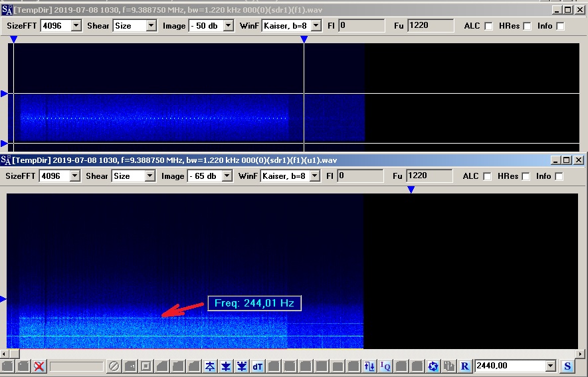The height and width of the screenshot is (377, 588).
Task: Click the circular blue arrows icon
Action: tap(433, 366)
